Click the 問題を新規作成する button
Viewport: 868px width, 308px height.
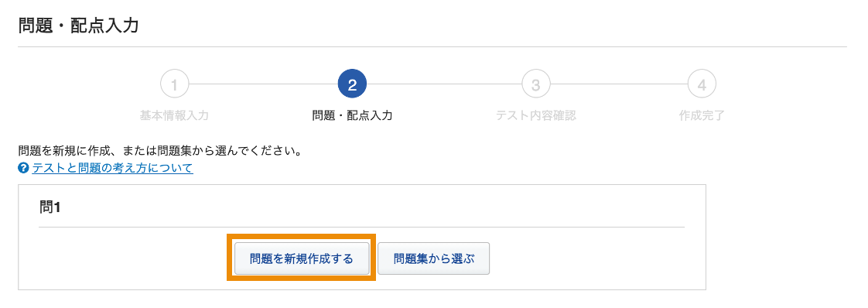click(302, 258)
